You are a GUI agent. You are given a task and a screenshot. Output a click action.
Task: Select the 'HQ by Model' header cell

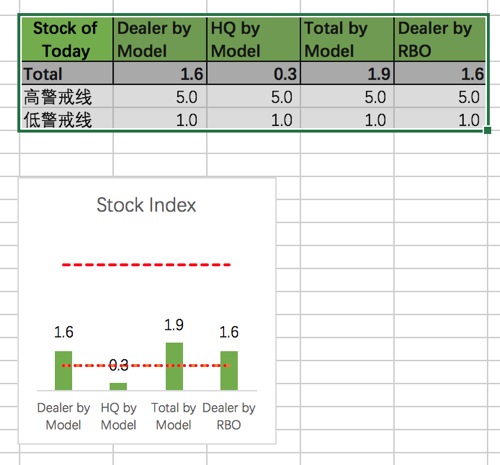pyautogui.click(x=254, y=39)
